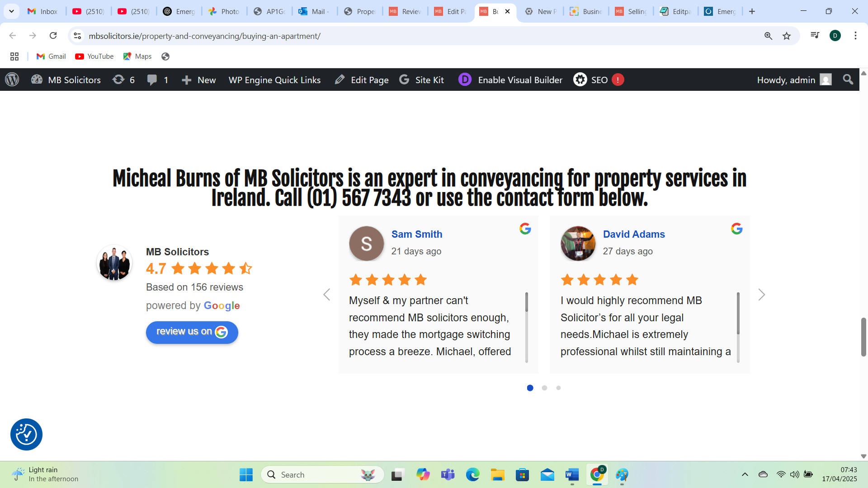868x488 pixels.
Task: Open Site Kit from admin bar
Action: 421,80
